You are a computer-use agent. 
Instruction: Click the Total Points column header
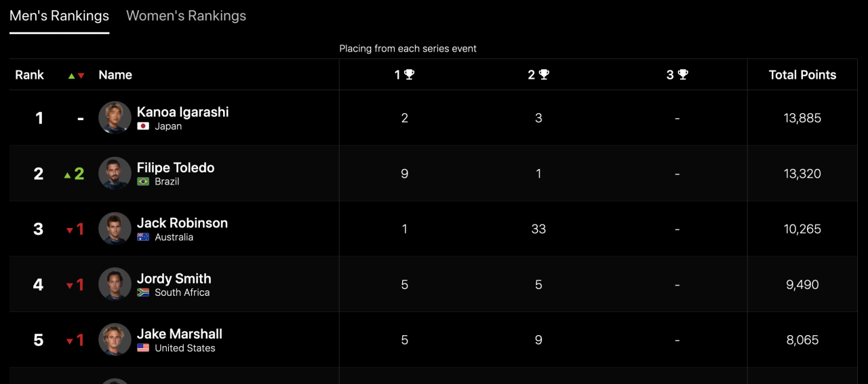[x=802, y=75]
